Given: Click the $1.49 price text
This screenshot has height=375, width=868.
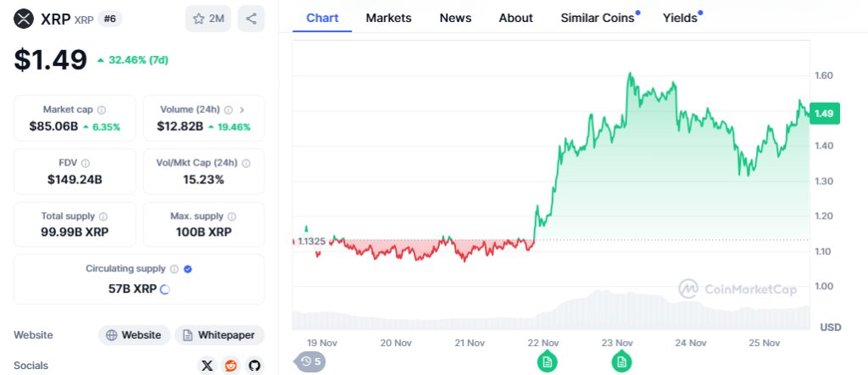Looking at the screenshot, I should pyautogui.click(x=50, y=59).
